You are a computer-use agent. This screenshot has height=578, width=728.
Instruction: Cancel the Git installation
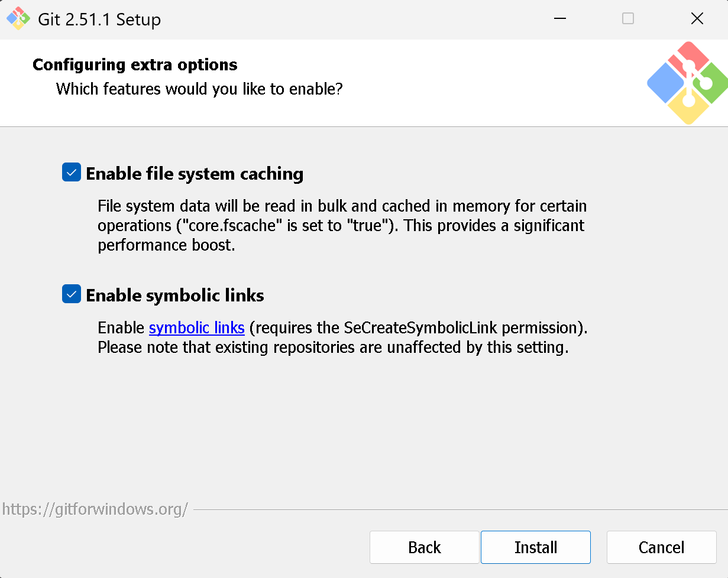(661, 547)
